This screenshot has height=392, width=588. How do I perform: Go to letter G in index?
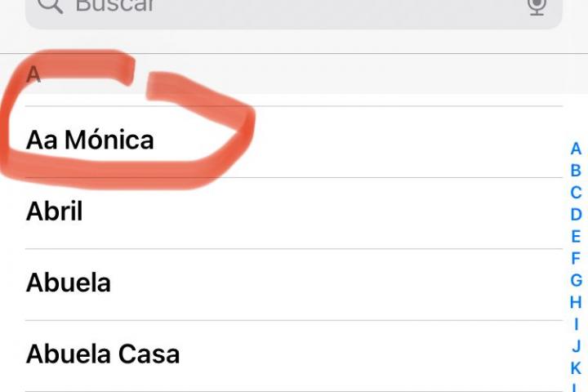tap(576, 281)
